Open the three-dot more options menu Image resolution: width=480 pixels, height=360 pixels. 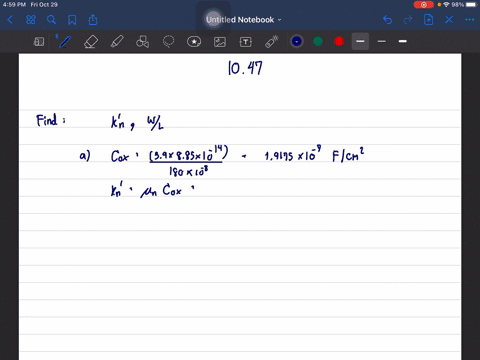tap(469, 20)
